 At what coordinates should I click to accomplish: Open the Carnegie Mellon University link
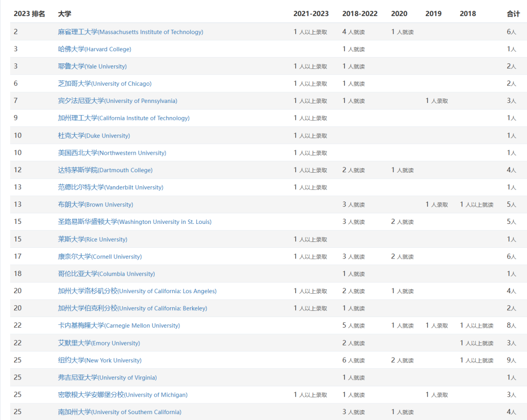click(x=119, y=325)
